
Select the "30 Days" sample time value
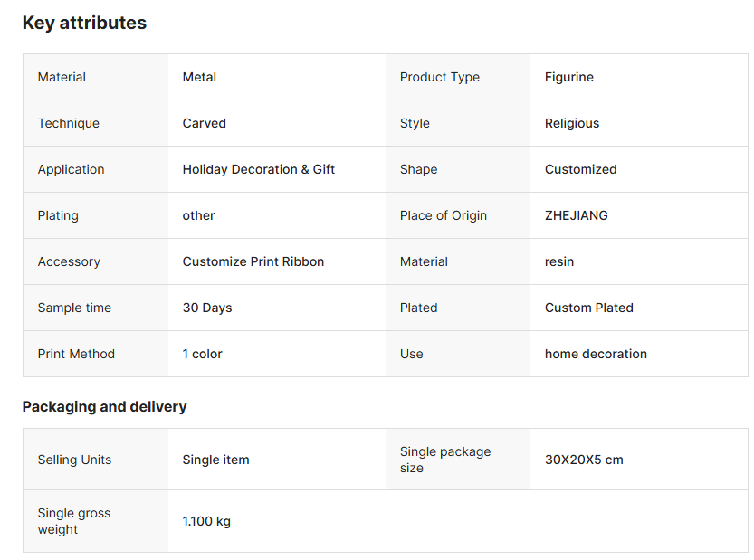(x=207, y=308)
